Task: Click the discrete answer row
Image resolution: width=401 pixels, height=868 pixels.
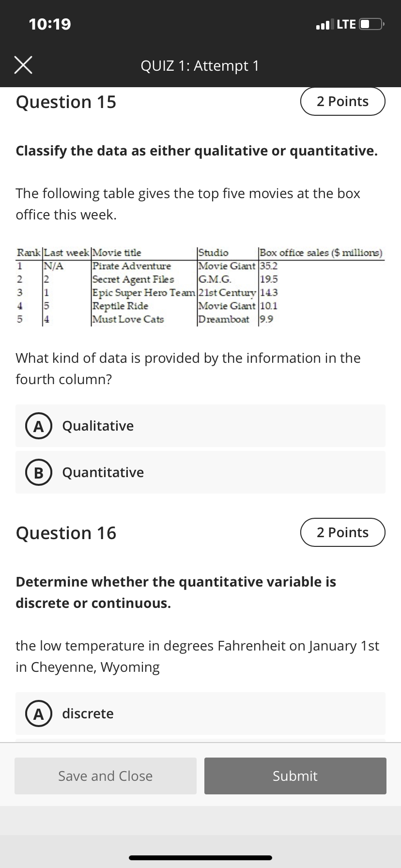Action: point(200,713)
